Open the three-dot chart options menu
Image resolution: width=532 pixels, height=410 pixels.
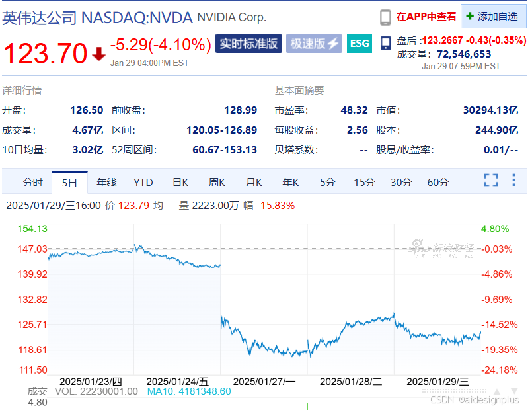(513, 180)
